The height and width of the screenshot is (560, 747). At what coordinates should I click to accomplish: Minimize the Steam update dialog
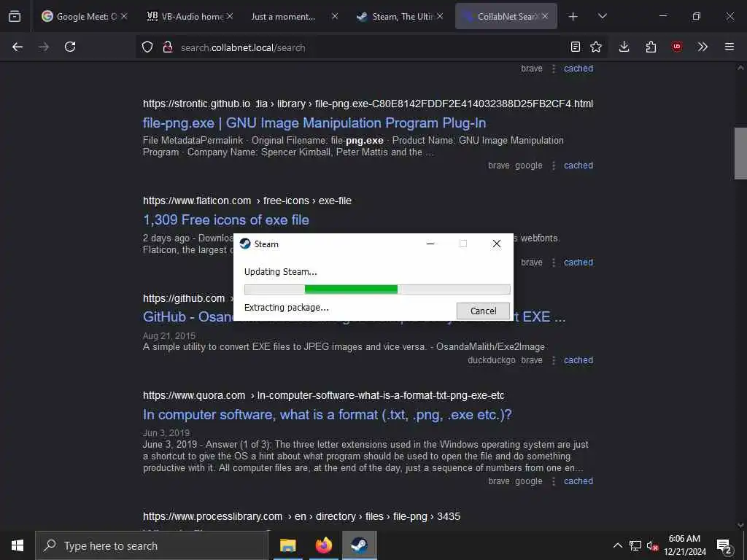tap(430, 244)
